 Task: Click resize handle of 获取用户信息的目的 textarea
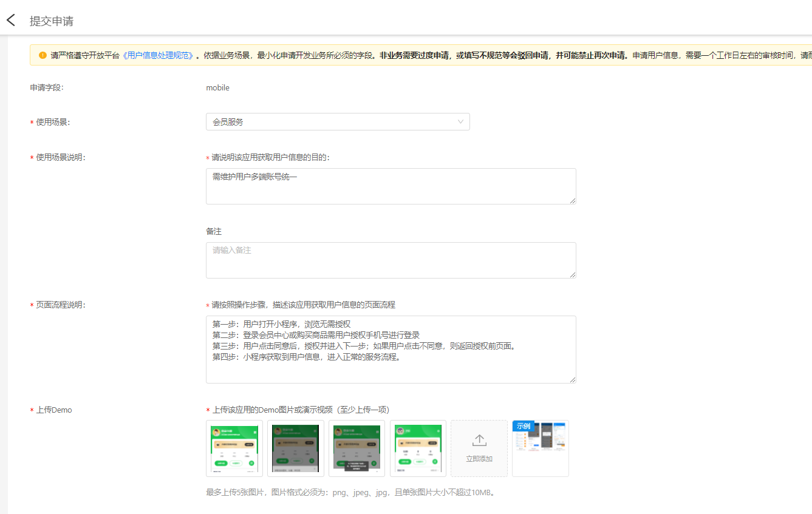click(572, 200)
